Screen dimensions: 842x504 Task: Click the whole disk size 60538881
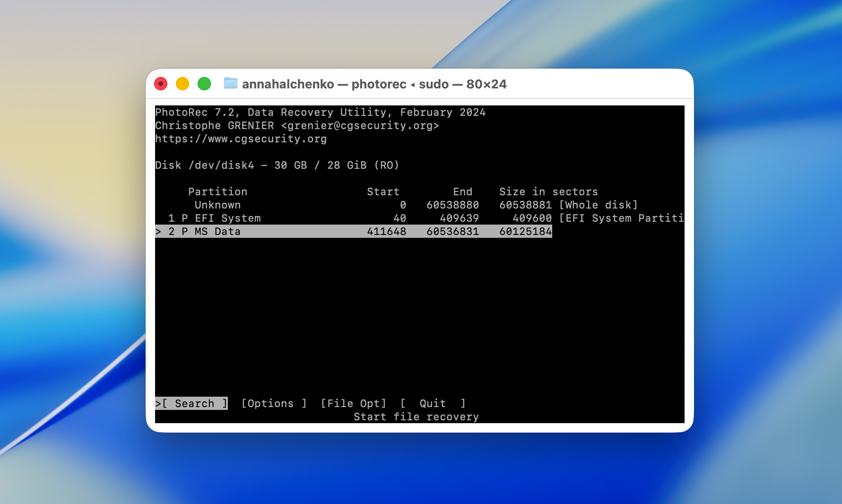tap(526, 205)
